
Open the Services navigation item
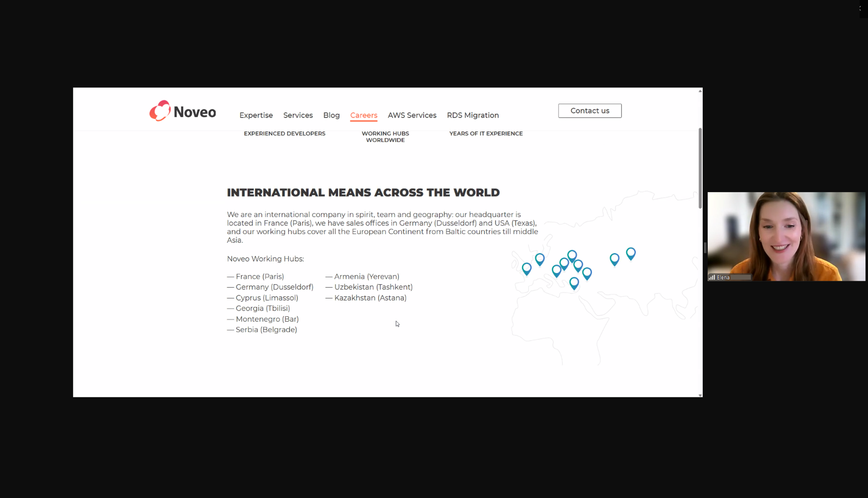pos(298,115)
